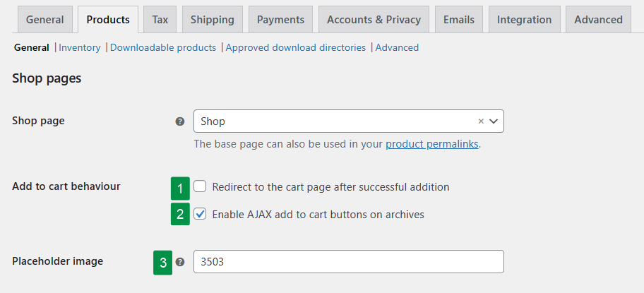Clear the Shop page selection with the x
The width and height of the screenshot is (644, 293).
tap(481, 121)
